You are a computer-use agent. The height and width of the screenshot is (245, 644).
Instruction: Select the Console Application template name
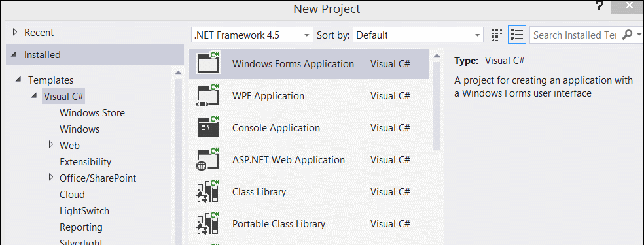(276, 128)
